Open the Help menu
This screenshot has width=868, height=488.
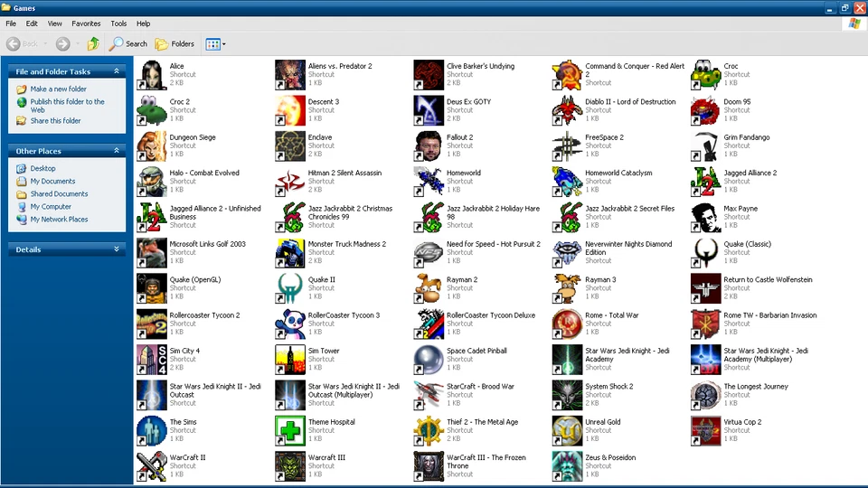pyautogui.click(x=144, y=23)
